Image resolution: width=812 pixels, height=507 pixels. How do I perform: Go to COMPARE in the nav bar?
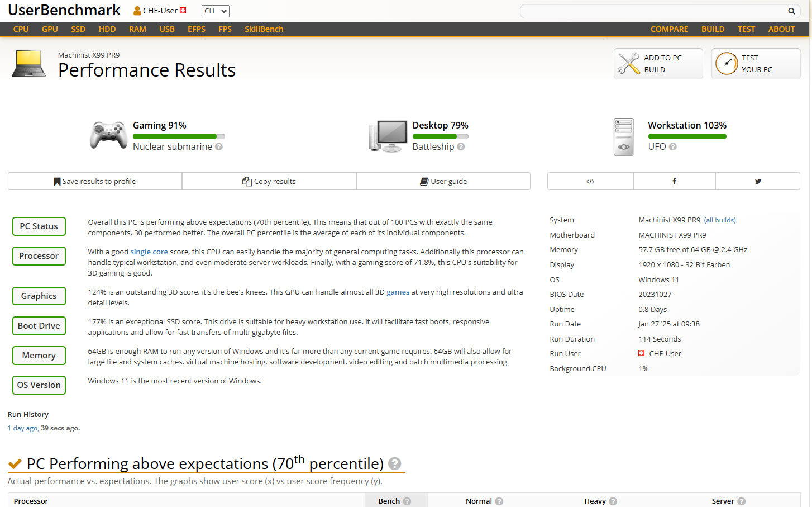pos(669,29)
